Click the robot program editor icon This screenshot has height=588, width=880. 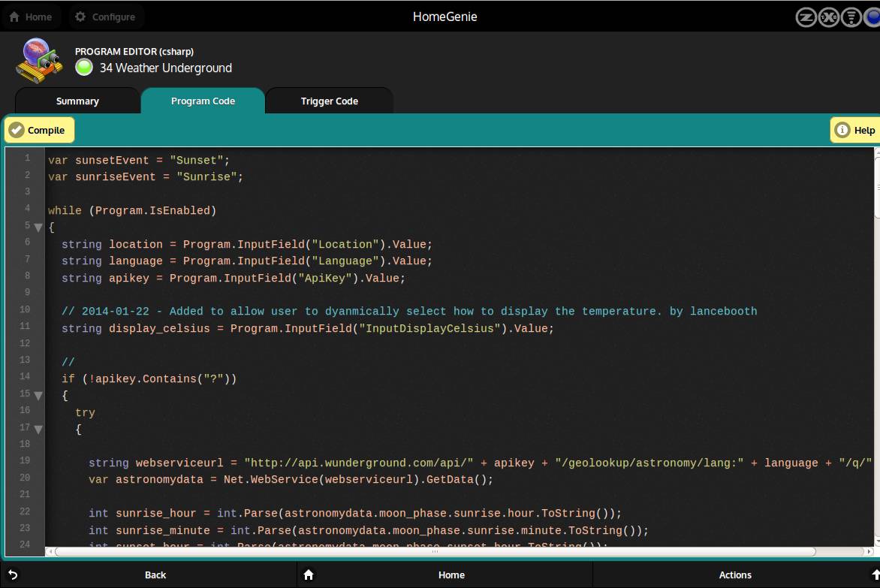point(39,61)
